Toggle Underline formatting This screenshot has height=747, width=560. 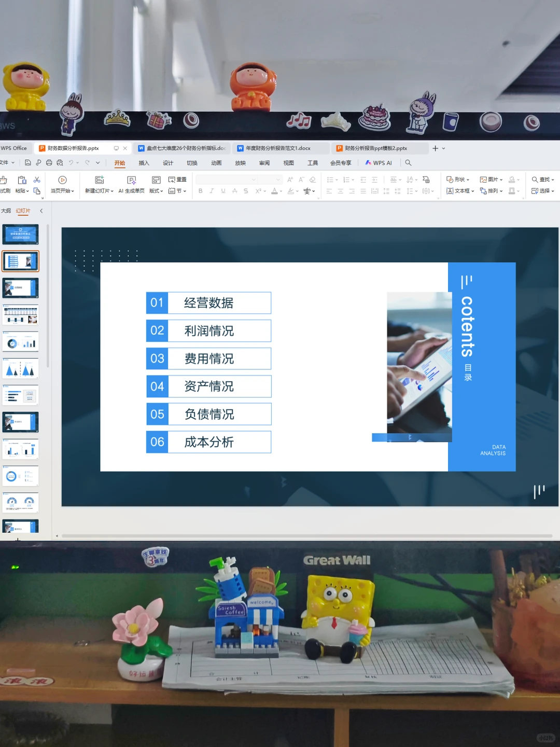coord(223,191)
